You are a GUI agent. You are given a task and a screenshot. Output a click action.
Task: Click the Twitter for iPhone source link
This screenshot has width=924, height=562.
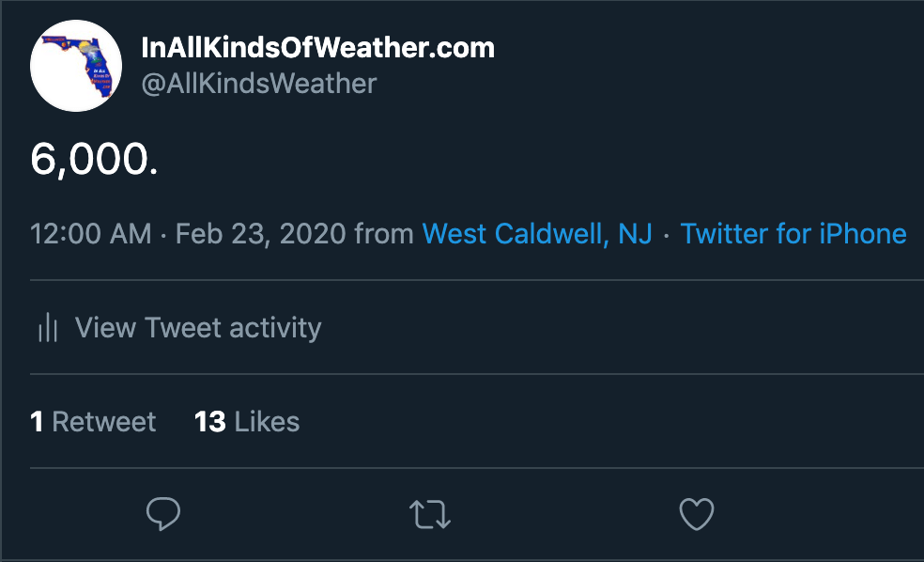(x=793, y=233)
